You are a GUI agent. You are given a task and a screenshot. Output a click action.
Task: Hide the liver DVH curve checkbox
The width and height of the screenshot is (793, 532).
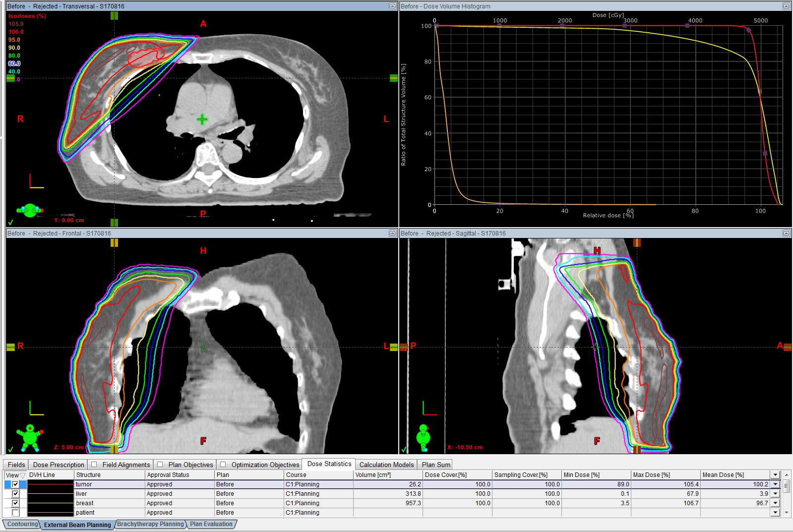pos(15,494)
